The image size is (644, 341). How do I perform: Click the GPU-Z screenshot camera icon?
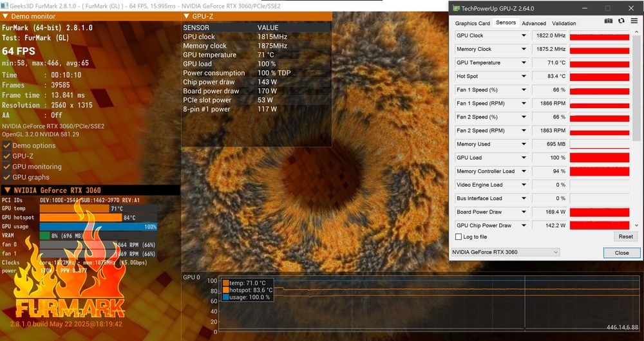coord(609,21)
